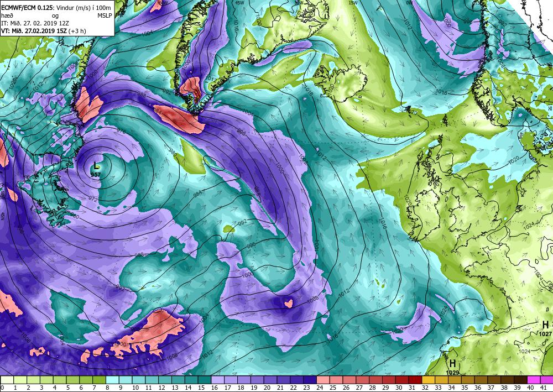Click the 'ECMWF/ECM 0.125' title text

(27, 7)
